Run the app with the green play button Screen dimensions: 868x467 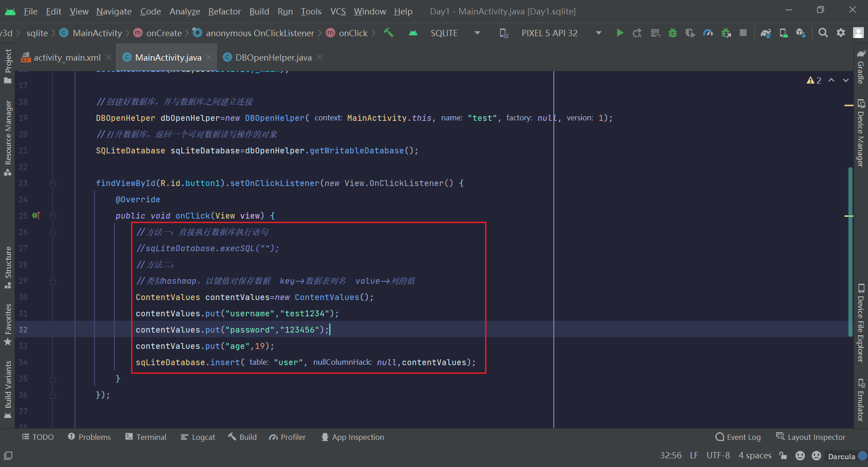[x=620, y=33]
